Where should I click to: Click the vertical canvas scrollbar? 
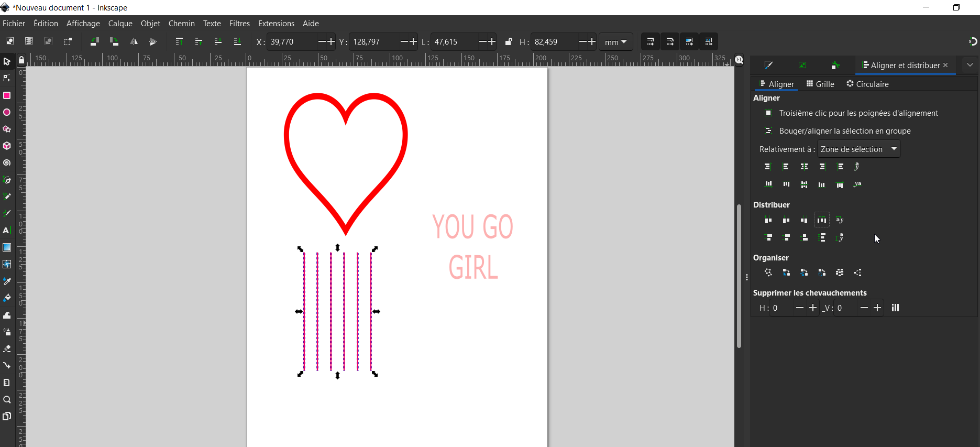(739, 276)
